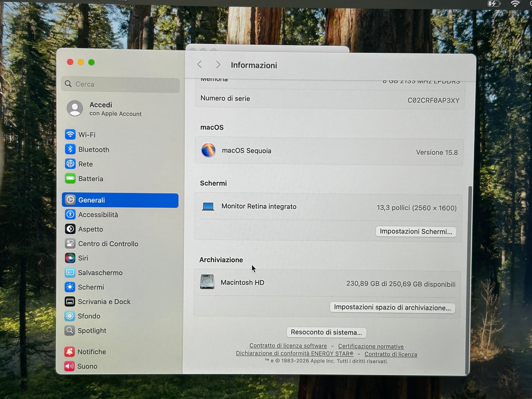
Task: Click the Cerca search field
Action: click(x=120, y=84)
